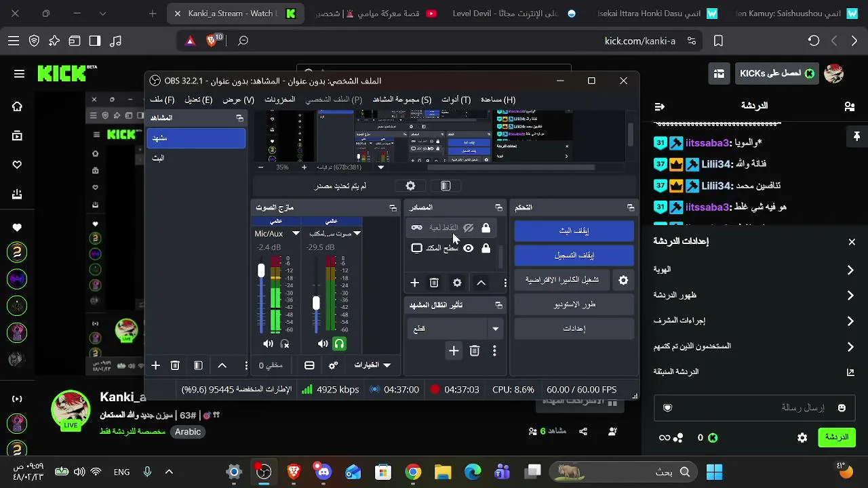Add a new source in OBS sources panel
The height and width of the screenshot is (488, 868).
[414, 283]
